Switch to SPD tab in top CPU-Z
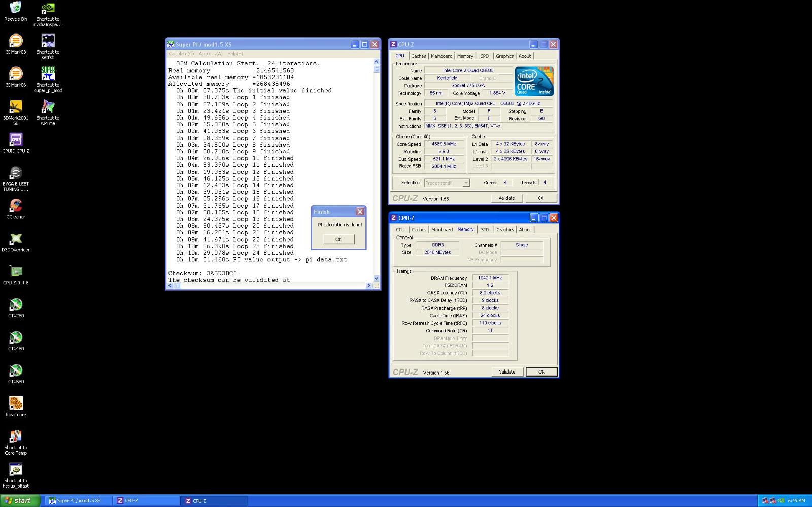Image resolution: width=812 pixels, height=507 pixels. (x=485, y=56)
